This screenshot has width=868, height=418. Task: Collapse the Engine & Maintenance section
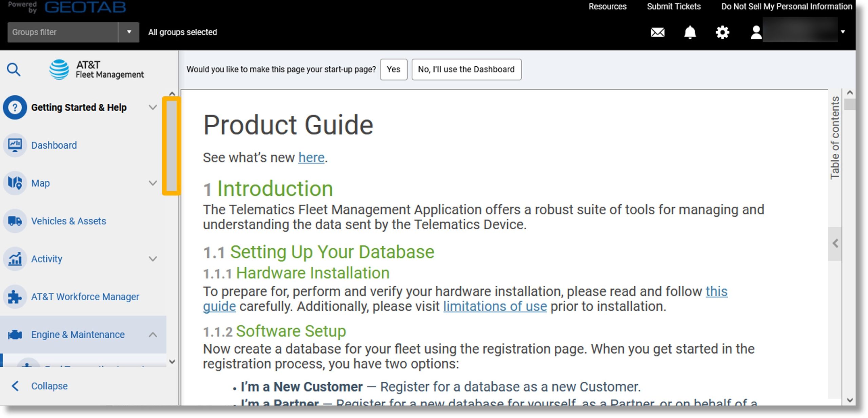point(154,335)
